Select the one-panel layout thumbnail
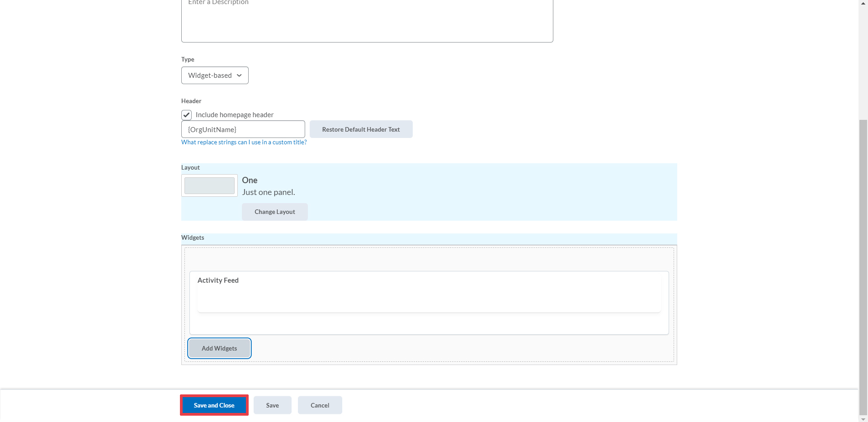The width and height of the screenshot is (868, 422). (x=209, y=185)
